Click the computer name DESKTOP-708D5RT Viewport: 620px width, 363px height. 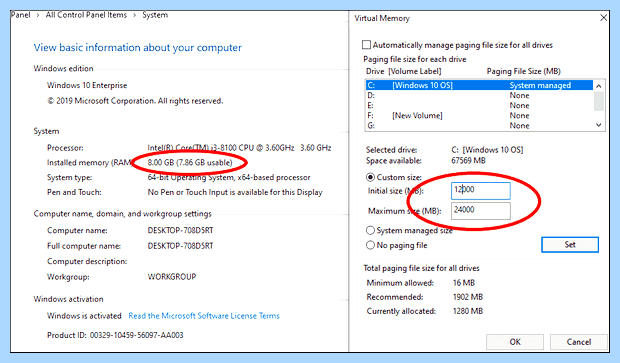pos(180,230)
